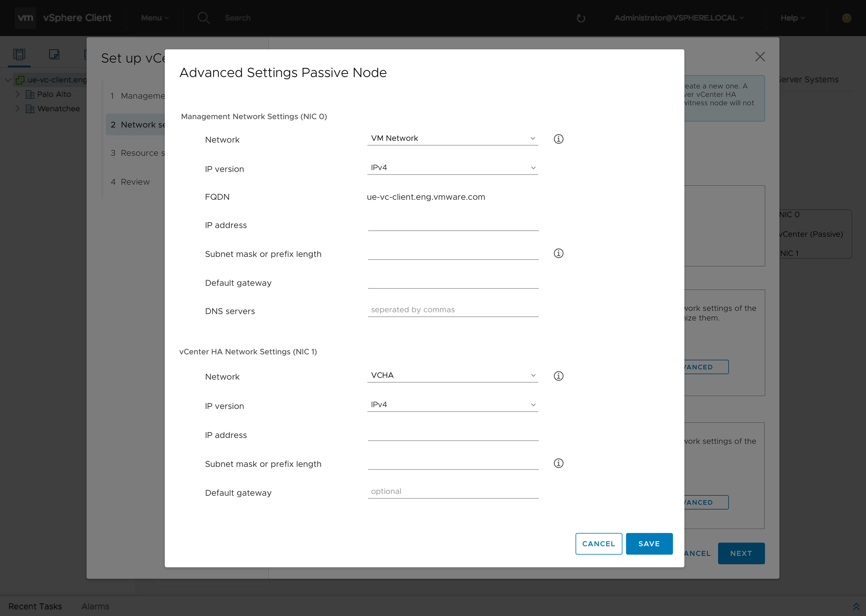Open the NIC 1 IP version dropdown
The height and width of the screenshot is (616, 866).
pos(452,405)
